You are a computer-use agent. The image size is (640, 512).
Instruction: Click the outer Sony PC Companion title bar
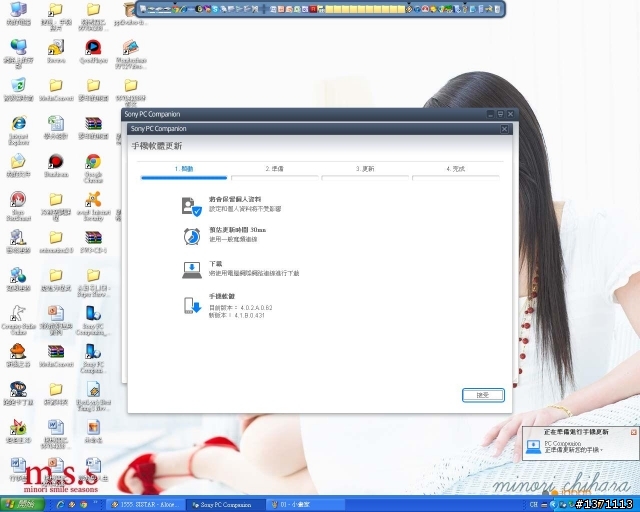click(302, 114)
